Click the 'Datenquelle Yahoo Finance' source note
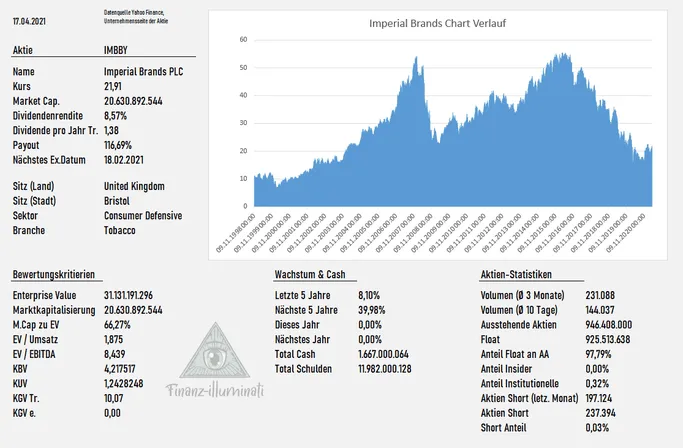 coord(136,17)
